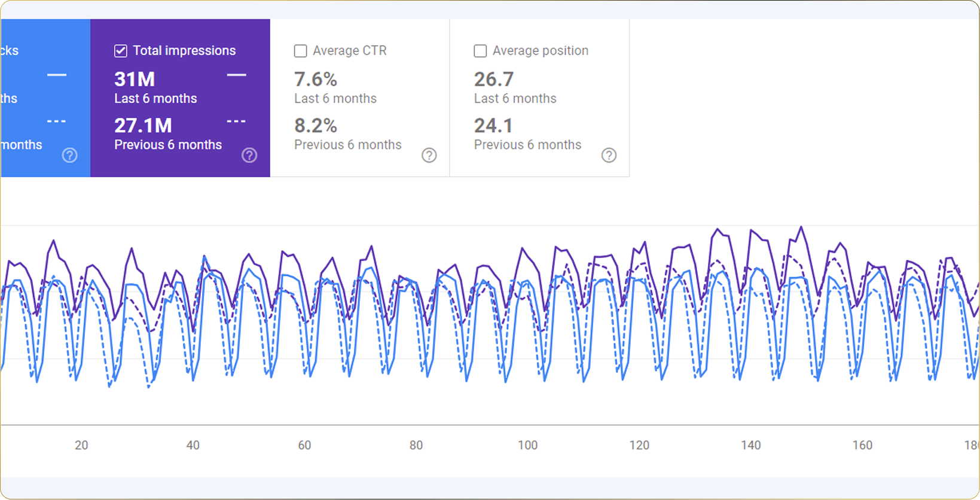The width and height of the screenshot is (980, 500).
Task: Open the help icon in Total impressions card
Action: [249, 155]
